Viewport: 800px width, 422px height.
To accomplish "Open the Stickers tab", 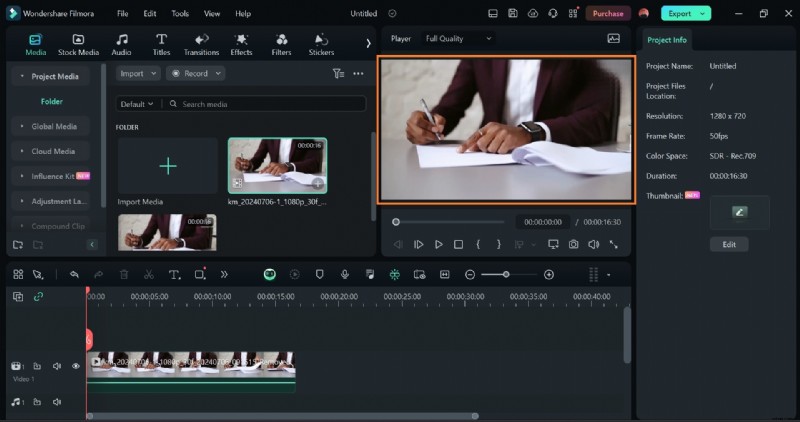I will (321, 45).
